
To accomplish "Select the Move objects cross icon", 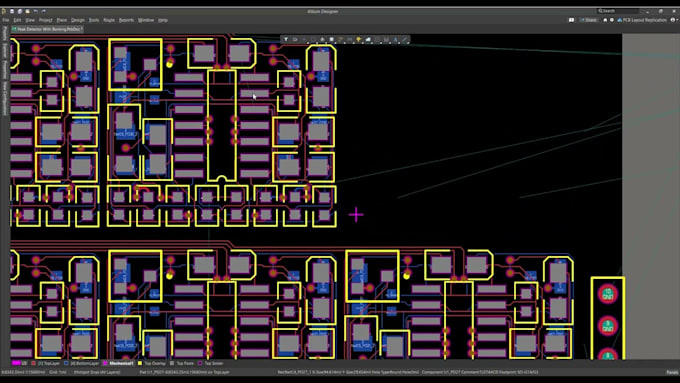I will (x=304, y=39).
